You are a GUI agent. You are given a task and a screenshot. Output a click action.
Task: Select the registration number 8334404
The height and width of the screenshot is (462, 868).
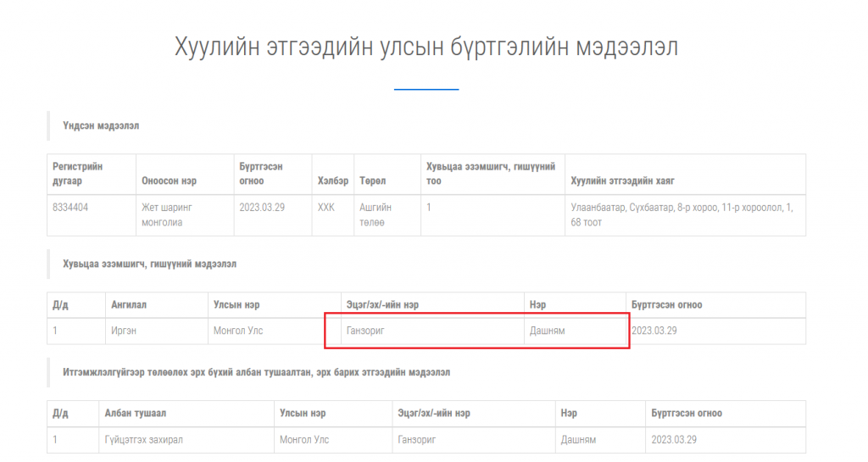click(x=70, y=208)
